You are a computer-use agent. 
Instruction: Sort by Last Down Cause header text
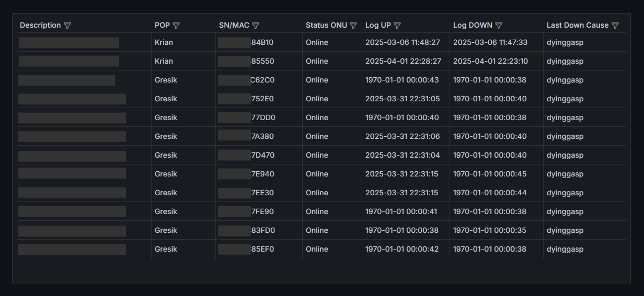coord(578,25)
